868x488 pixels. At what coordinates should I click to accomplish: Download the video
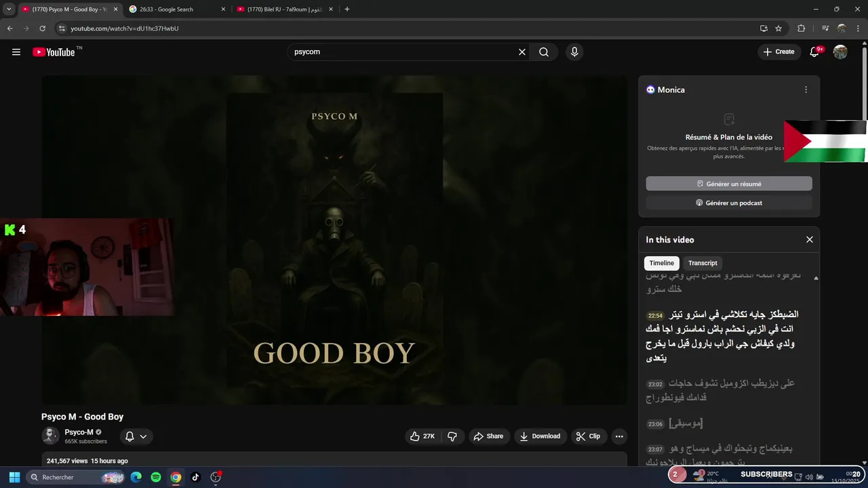tap(540, 436)
